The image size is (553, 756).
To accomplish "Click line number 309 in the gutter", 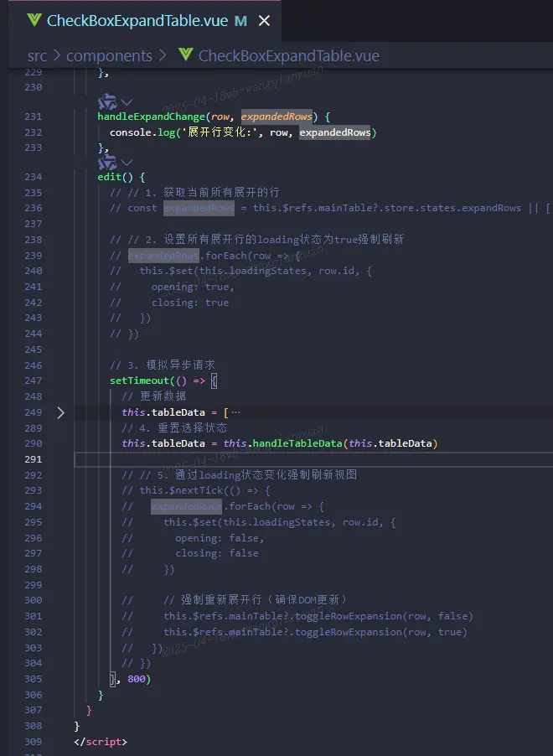I will [x=34, y=742].
